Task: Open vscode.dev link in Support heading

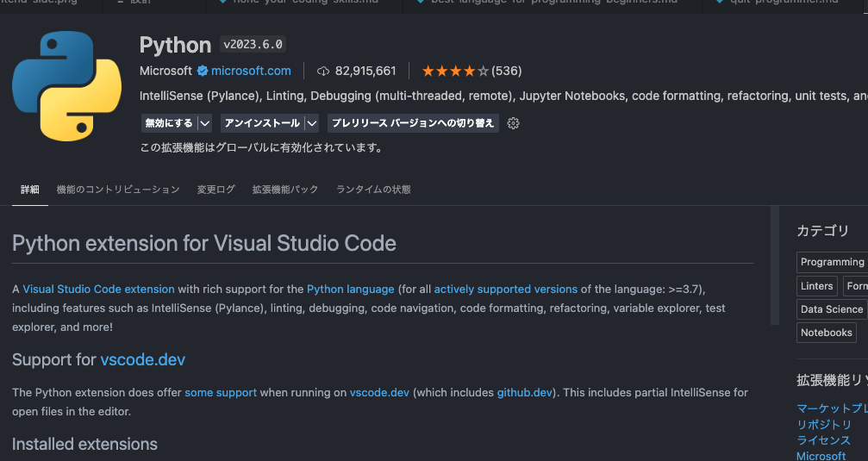Action: tap(143, 359)
